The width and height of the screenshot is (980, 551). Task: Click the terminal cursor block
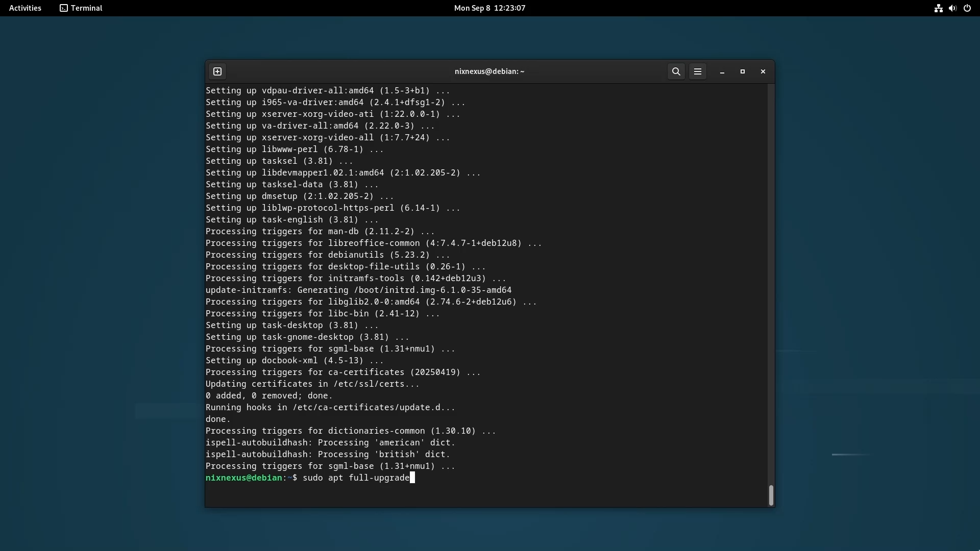tap(412, 478)
